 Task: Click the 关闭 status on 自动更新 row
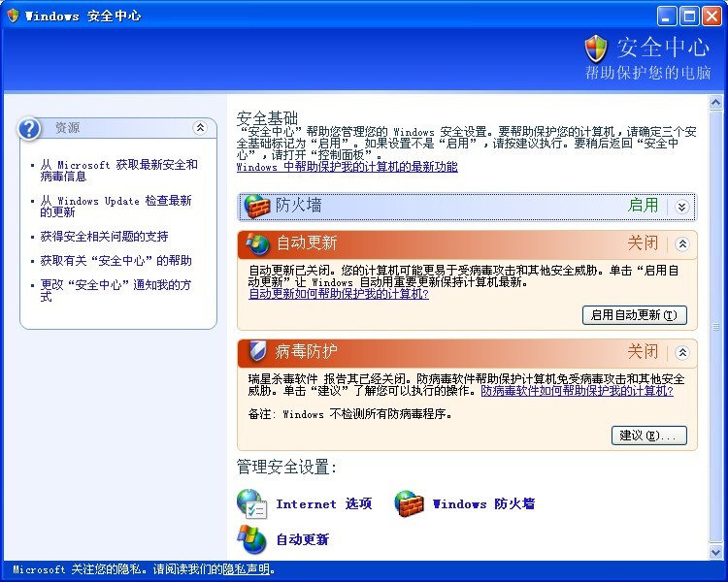coord(643,242)
